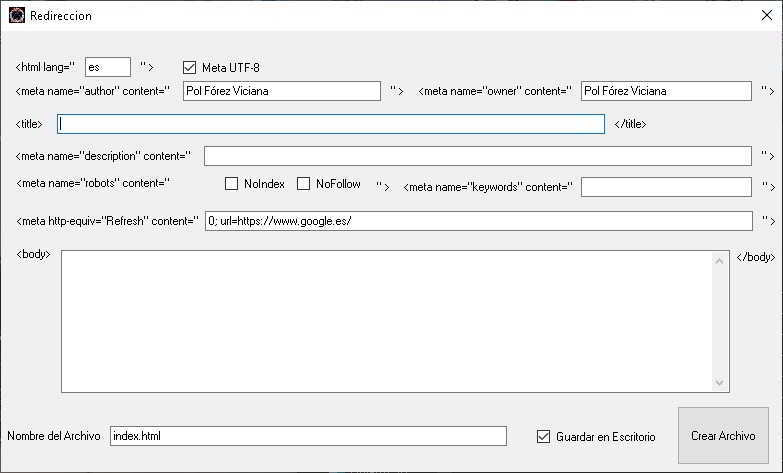Click the Refresh content URL field
This screenshot has height=473, width=783.
tap(477, 221)
